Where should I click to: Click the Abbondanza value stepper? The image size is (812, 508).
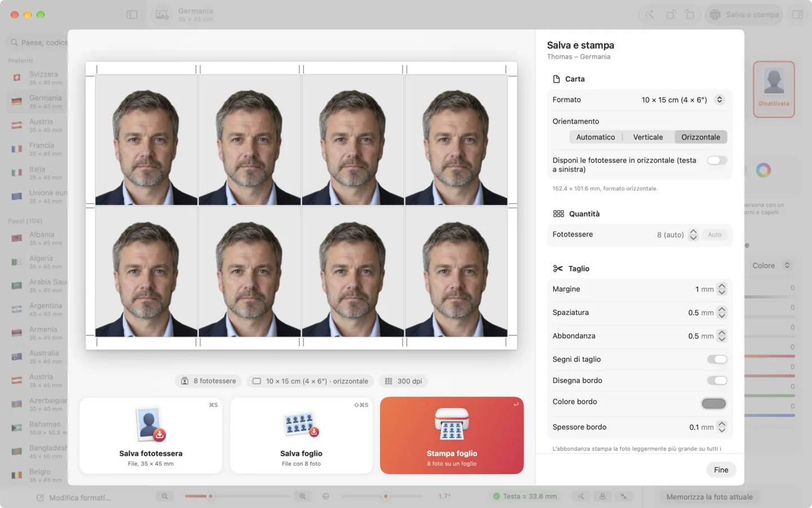722,336
